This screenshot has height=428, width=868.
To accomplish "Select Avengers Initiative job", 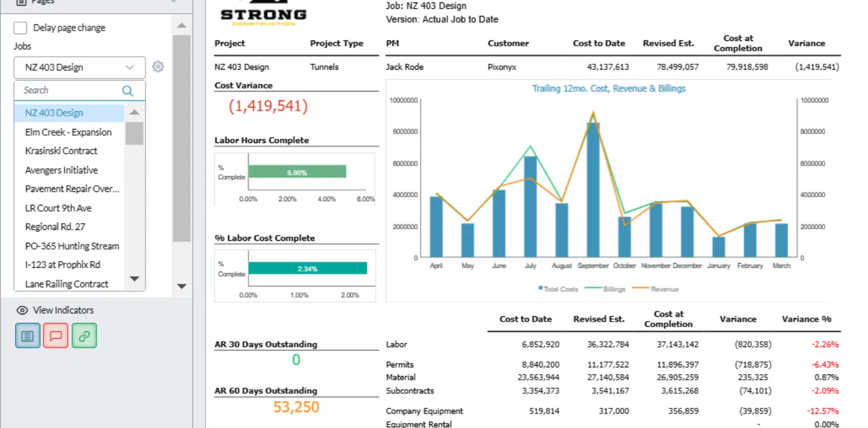I will tap(69, 170).
